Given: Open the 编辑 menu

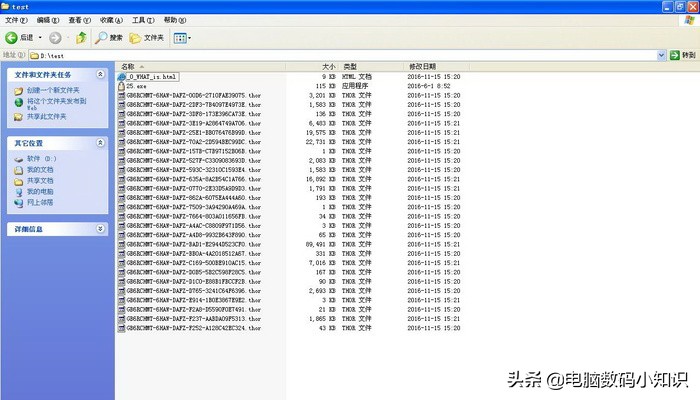Looking at the screenshot, I should pyautogui.click(x=48, y=20).
